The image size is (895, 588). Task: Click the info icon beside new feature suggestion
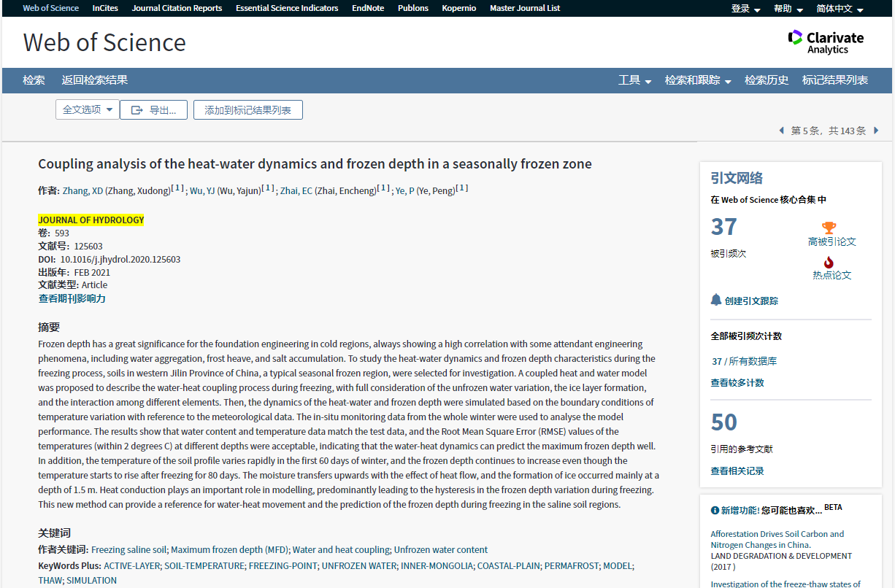click(715, 510)
